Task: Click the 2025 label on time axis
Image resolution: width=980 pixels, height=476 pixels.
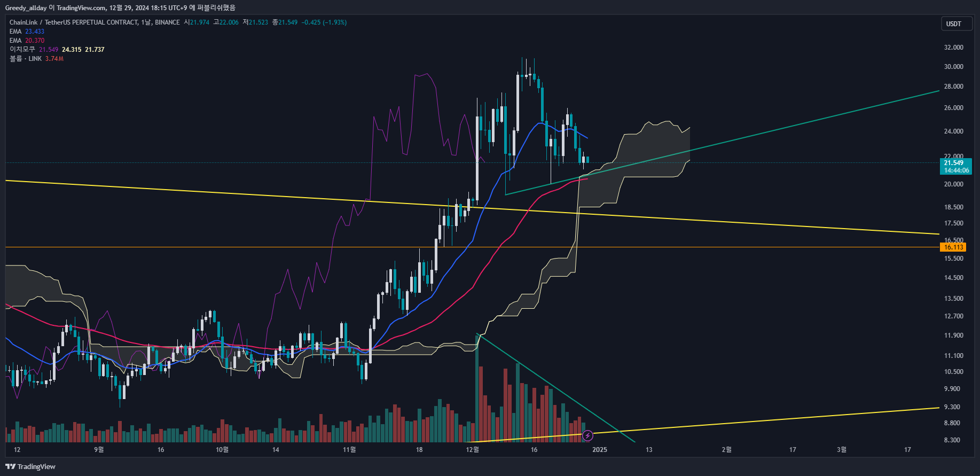Action: (x=600, y=450)
